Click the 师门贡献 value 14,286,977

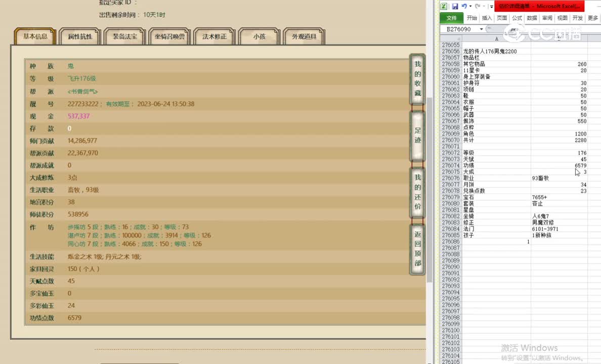(x=82, y=141)
